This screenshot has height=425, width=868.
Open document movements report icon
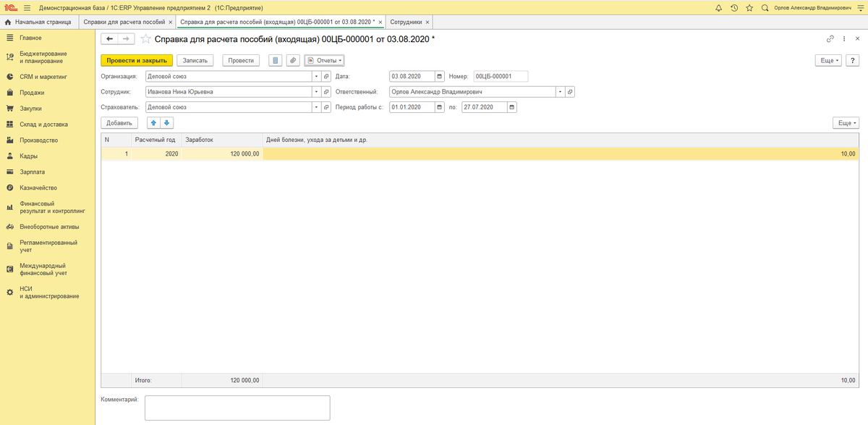pos(275,60)
